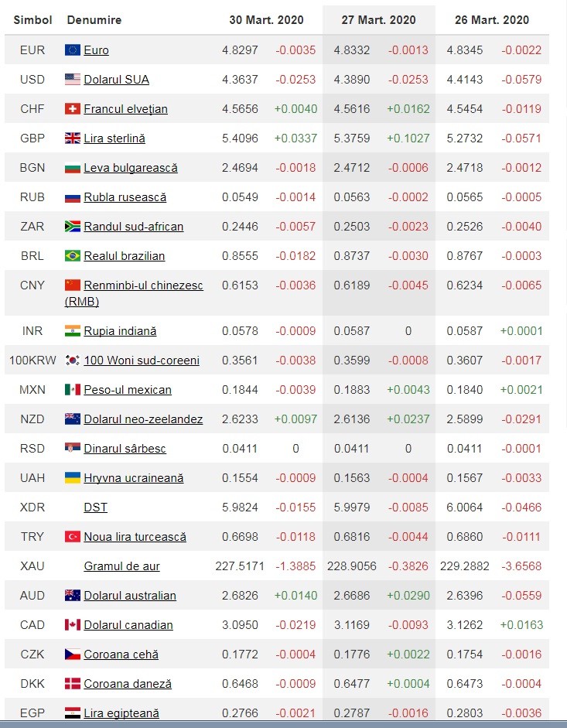
Task: Click the Turkish flag icon
Action: [x=73, y=537]
